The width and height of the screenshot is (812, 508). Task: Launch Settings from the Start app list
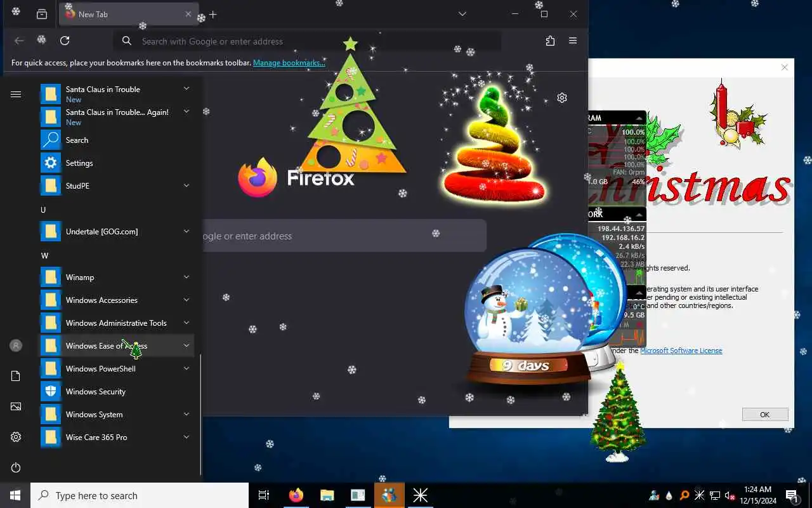click(117, 163)
